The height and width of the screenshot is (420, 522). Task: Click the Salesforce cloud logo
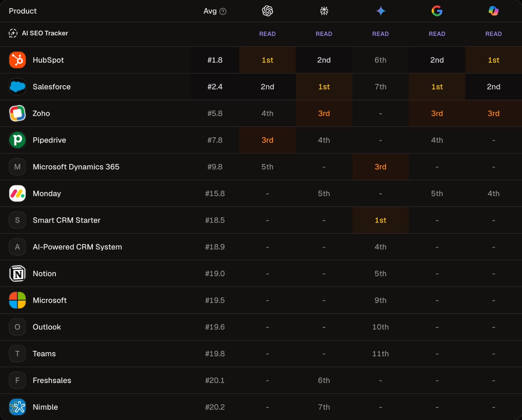coord(17,86)
